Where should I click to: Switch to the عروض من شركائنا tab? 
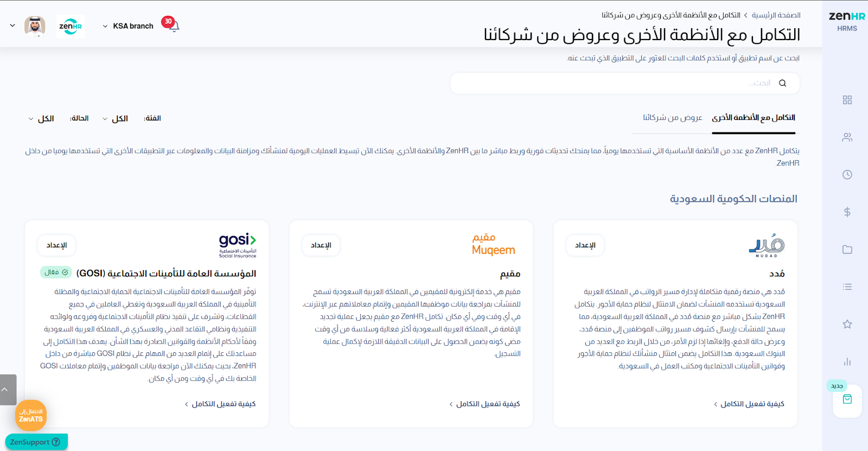(x=673, y=118)
